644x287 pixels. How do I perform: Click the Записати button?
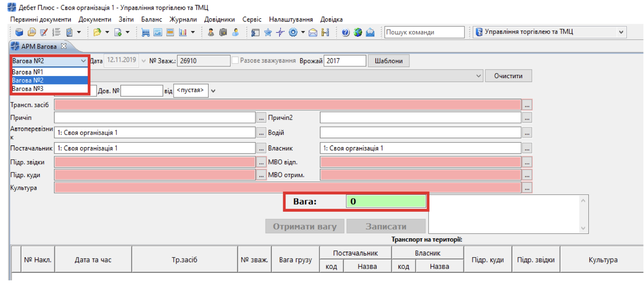tap(386, 227)
